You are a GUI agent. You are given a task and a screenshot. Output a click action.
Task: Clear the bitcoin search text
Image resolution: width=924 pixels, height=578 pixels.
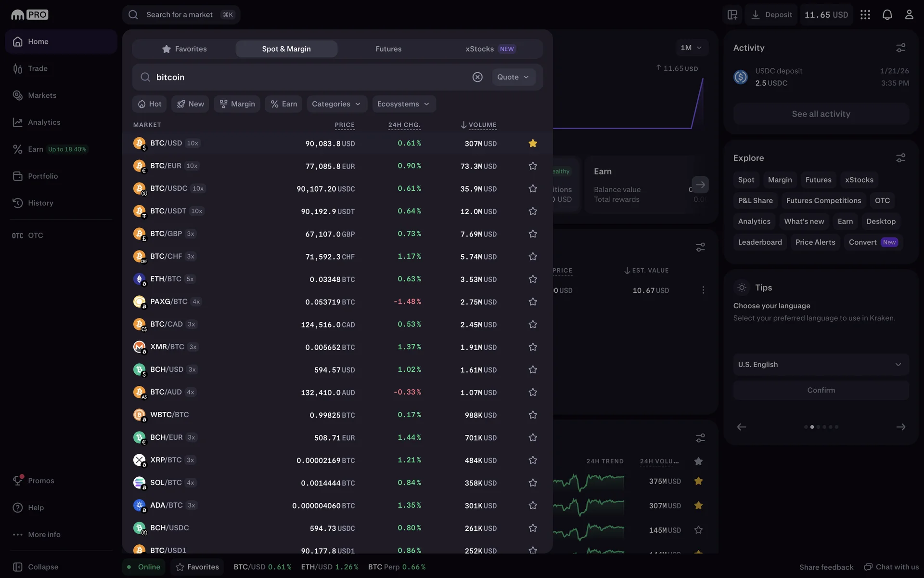point(477,77)
